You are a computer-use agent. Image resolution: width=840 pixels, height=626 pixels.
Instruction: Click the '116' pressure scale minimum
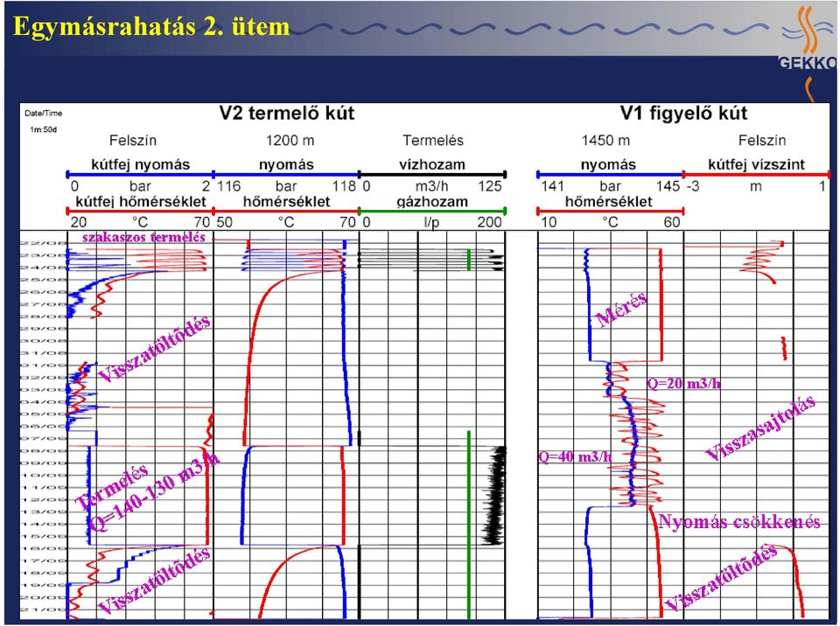(x=228, y=186)
